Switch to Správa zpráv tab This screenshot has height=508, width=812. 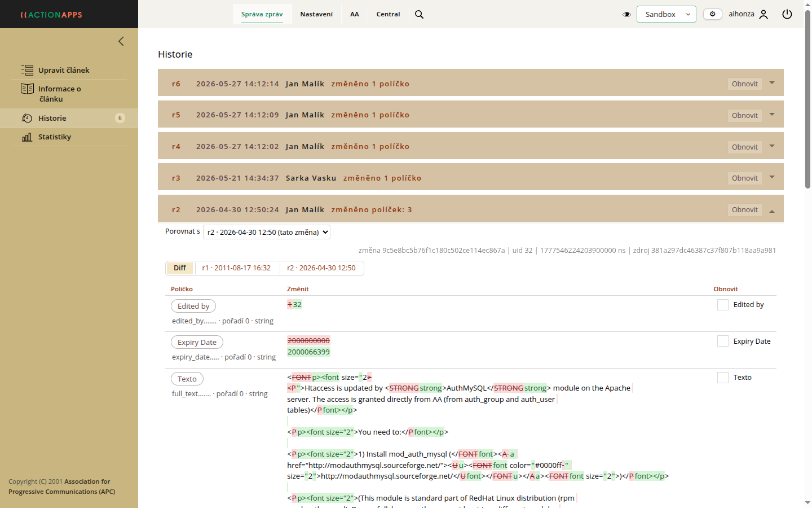pyautogui.click(x=262, y=14)
